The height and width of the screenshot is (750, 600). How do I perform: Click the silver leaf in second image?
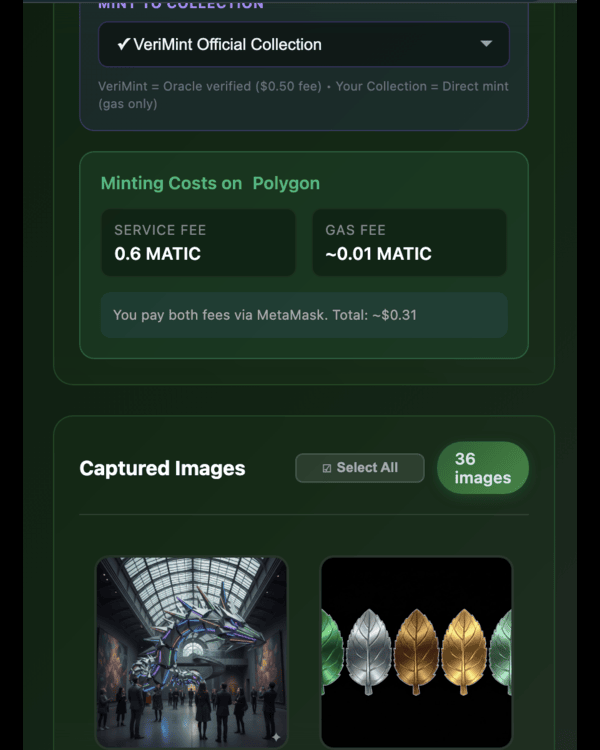(x=369, y=652)
